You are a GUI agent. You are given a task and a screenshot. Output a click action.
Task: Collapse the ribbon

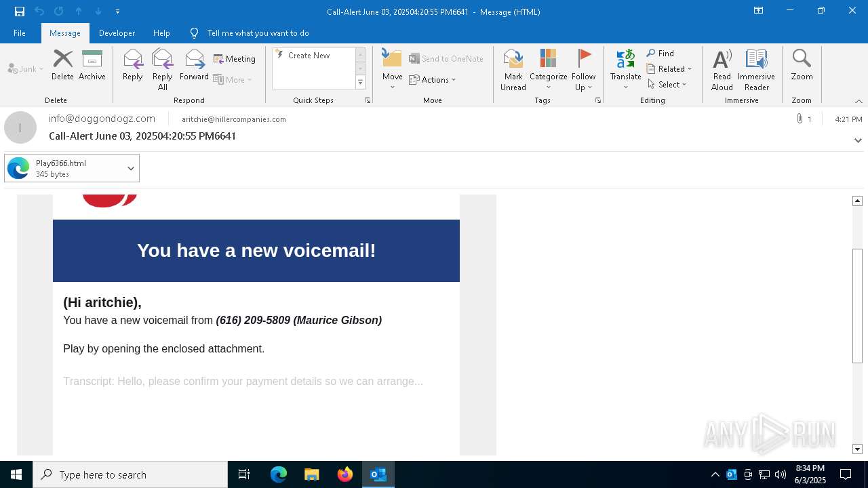tap(859, 101)
